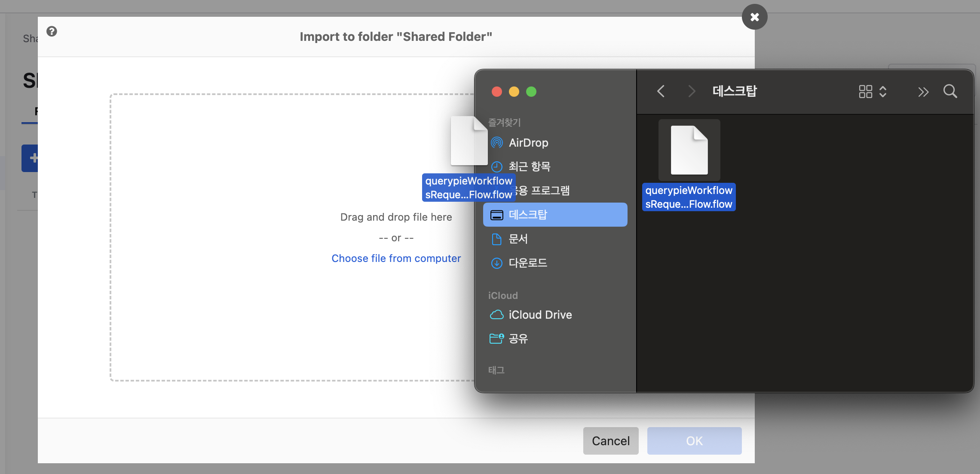Open view options up-down arrows
The height and width of the screenshot is (474, 980).
tap(883, 92)
